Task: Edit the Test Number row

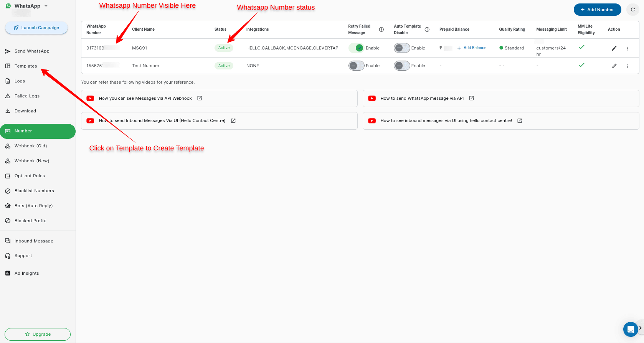Action: [x=614, y=66]
